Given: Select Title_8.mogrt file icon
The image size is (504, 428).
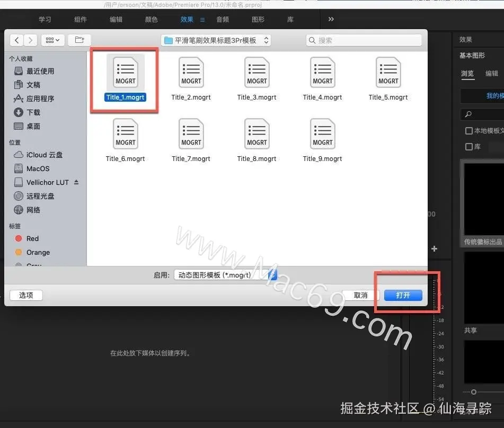Looking at the screenshot, I should click(x=257, y=133).
